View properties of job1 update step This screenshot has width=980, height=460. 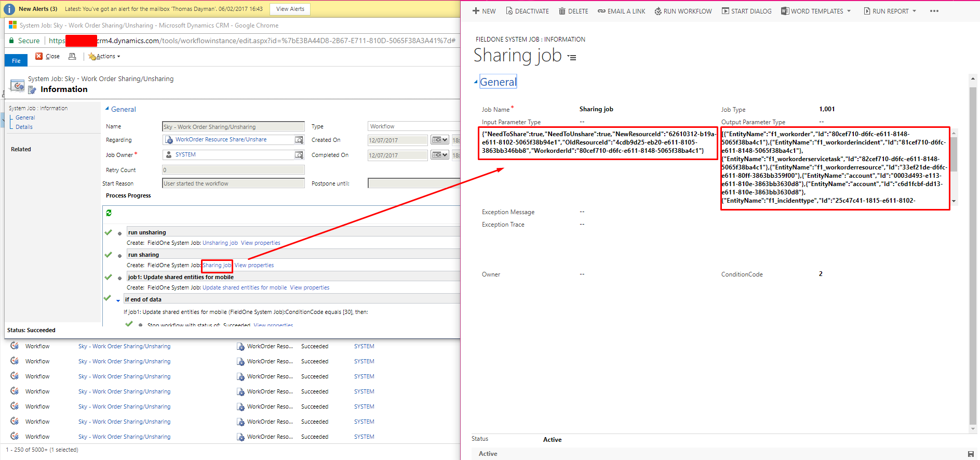pos(310,287)
